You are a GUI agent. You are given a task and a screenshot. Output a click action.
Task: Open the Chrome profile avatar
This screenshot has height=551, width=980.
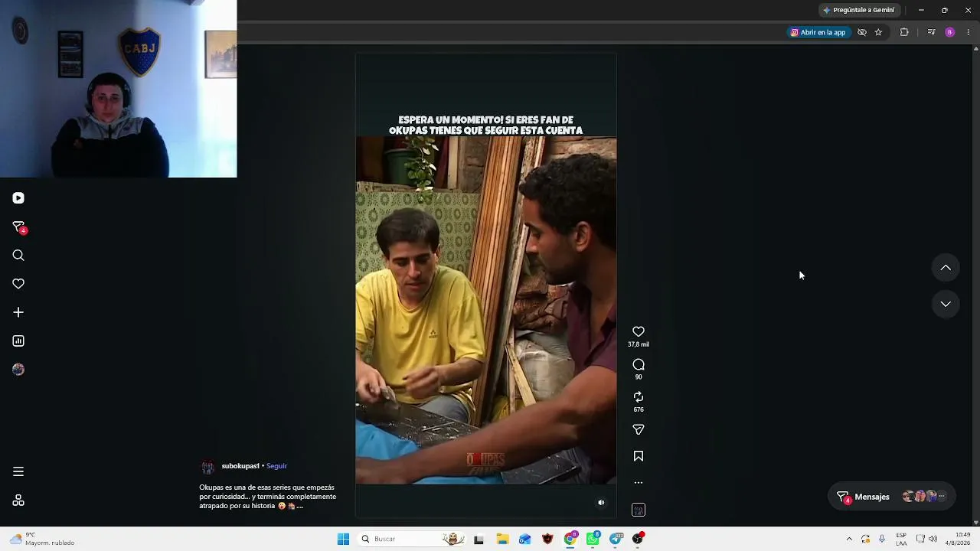950,32
